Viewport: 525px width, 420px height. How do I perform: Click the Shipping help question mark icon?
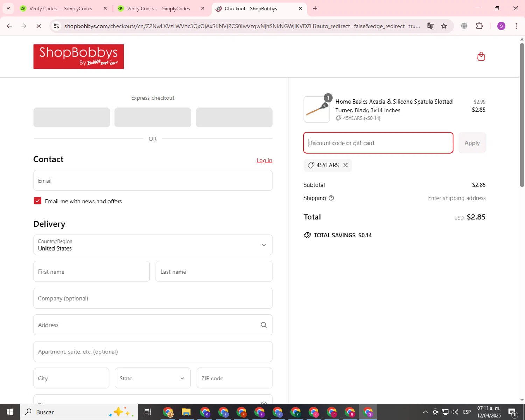331,198
